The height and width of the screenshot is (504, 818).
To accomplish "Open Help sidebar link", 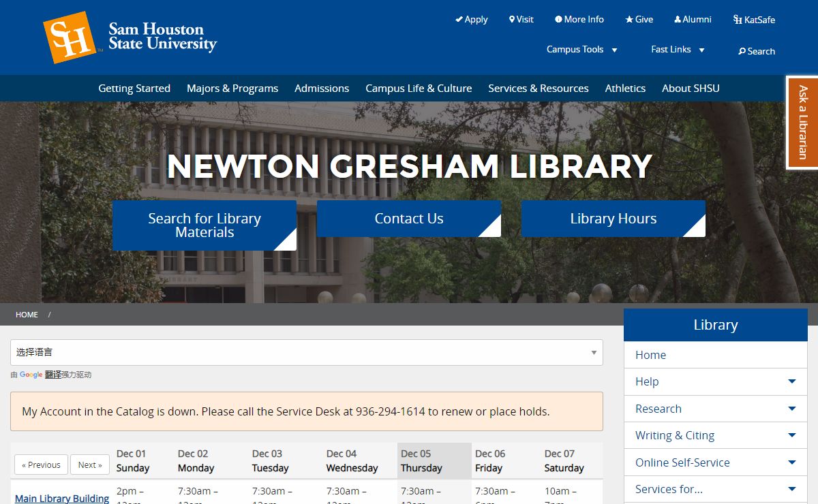I will (647, 381).
